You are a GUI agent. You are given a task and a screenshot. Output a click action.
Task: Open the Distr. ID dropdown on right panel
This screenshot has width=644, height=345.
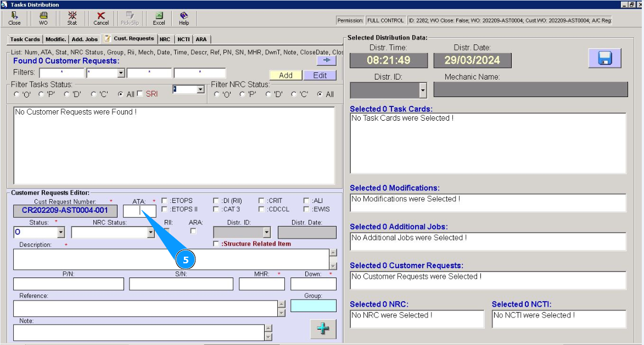click(422, 90)
